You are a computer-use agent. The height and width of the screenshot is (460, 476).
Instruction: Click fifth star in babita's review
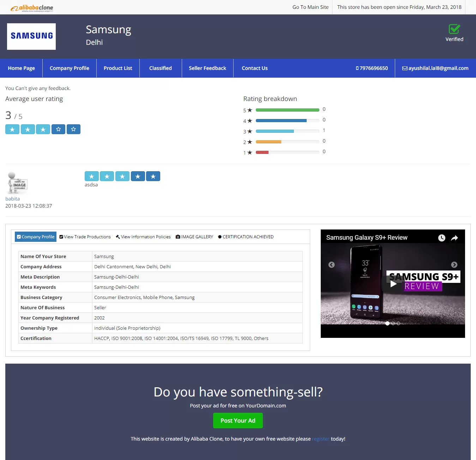coord(153,176)
